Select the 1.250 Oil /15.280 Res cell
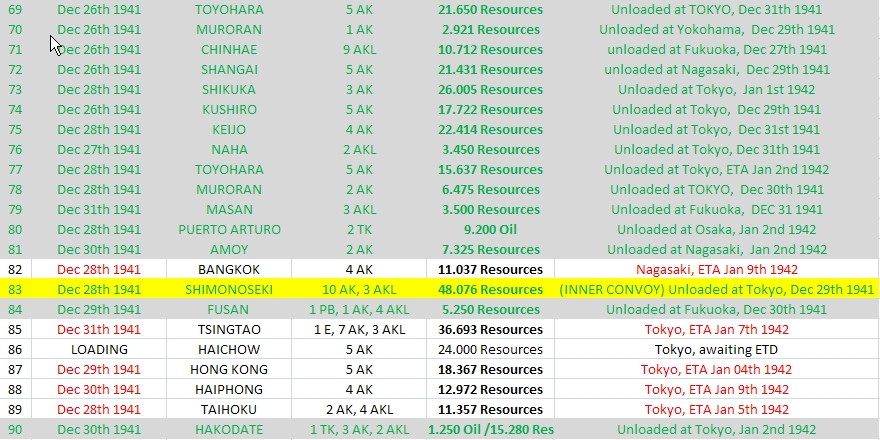 pyautogui.click(x=491, y=430)
